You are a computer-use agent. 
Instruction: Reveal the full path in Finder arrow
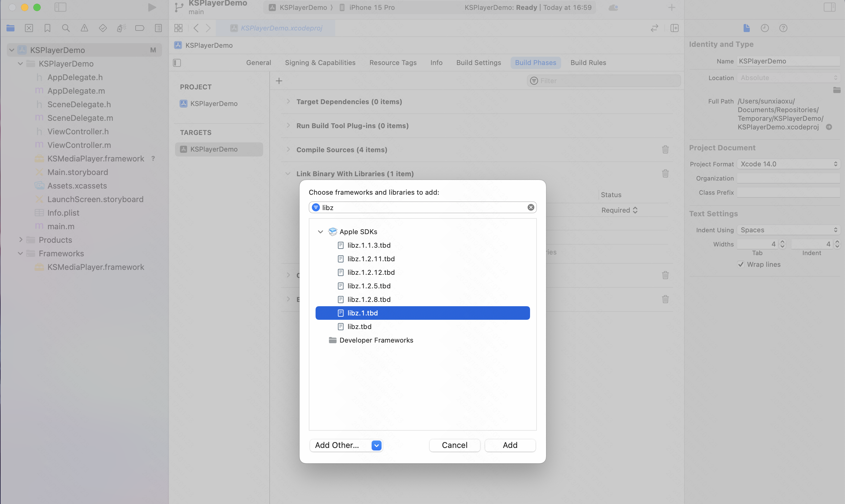(x=829, y=127)
